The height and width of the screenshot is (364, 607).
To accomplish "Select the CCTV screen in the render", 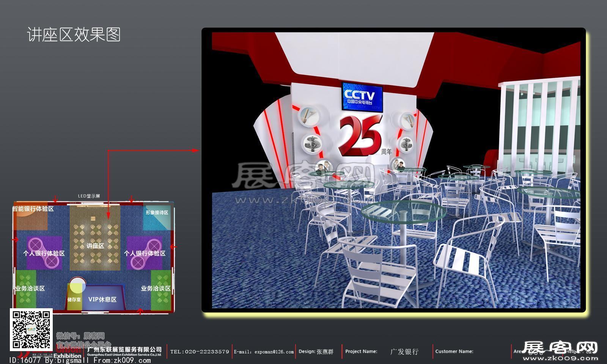I will (362, 97).
